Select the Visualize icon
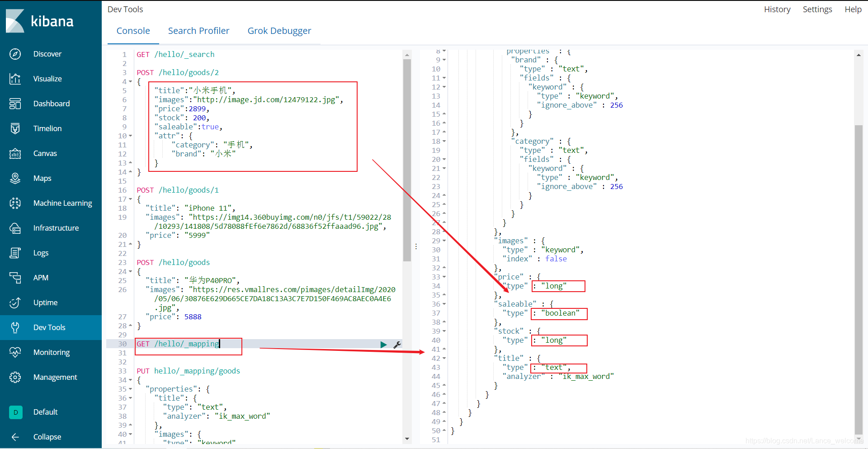The image size is (868, 449). (48, 78)
